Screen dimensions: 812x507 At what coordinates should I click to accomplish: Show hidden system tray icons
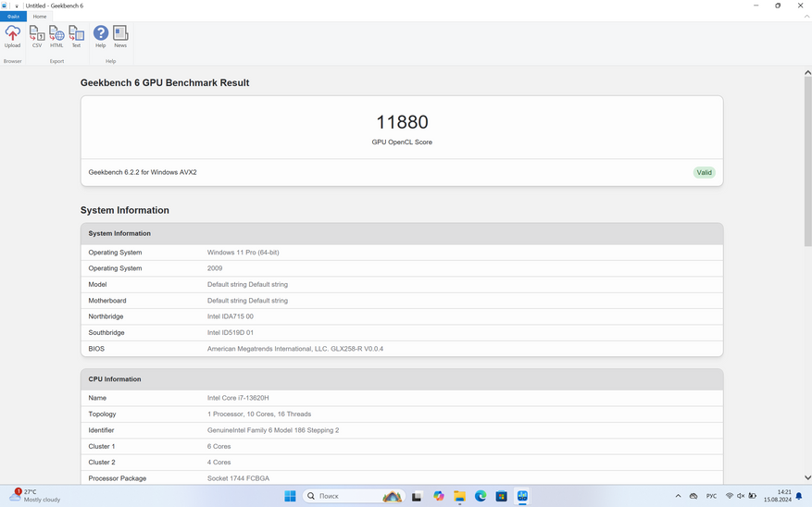click(x=678, y=497)
